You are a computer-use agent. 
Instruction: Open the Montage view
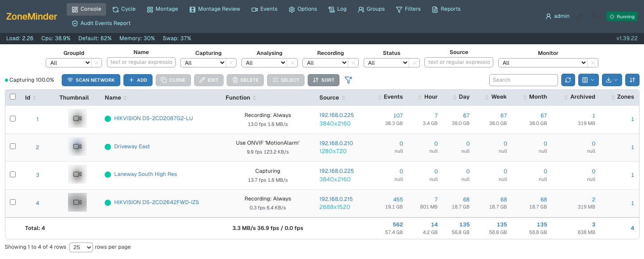(162, 9)
